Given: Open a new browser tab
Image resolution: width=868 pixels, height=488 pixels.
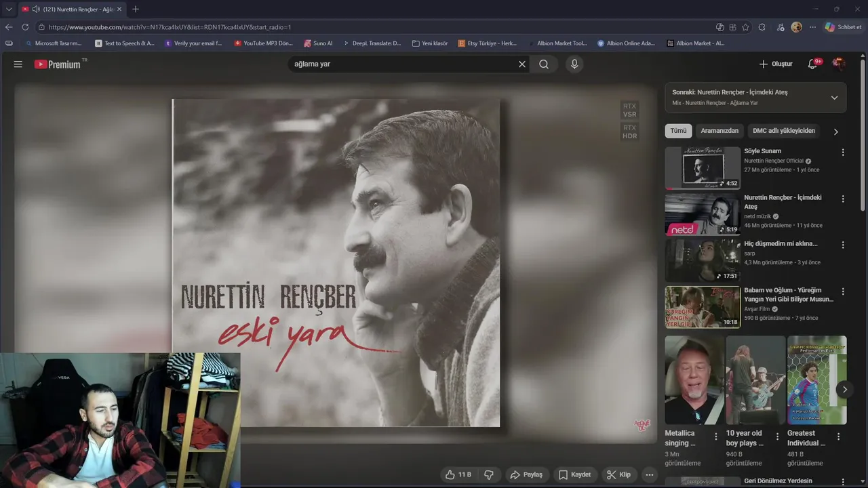Looking at the screenshot, I should tap(136, 9).
